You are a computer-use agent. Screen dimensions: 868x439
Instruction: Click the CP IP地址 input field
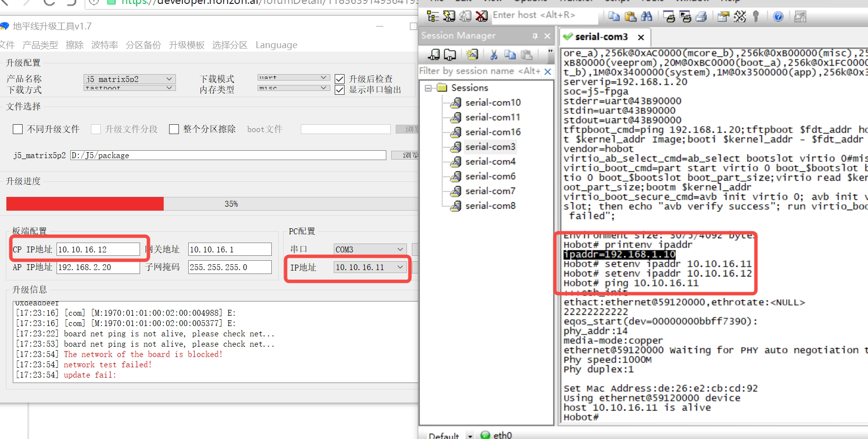98,249
